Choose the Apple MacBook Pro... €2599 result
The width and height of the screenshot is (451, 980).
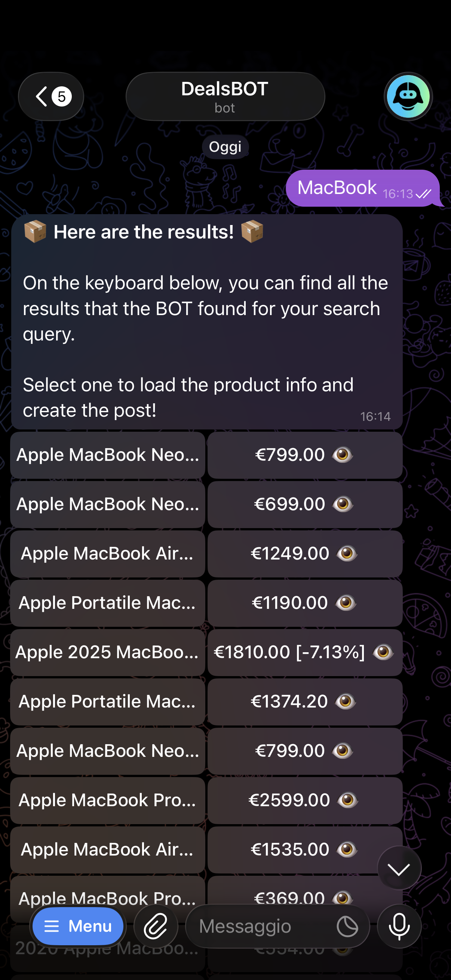pyautogui.click(x=108, y=801)
